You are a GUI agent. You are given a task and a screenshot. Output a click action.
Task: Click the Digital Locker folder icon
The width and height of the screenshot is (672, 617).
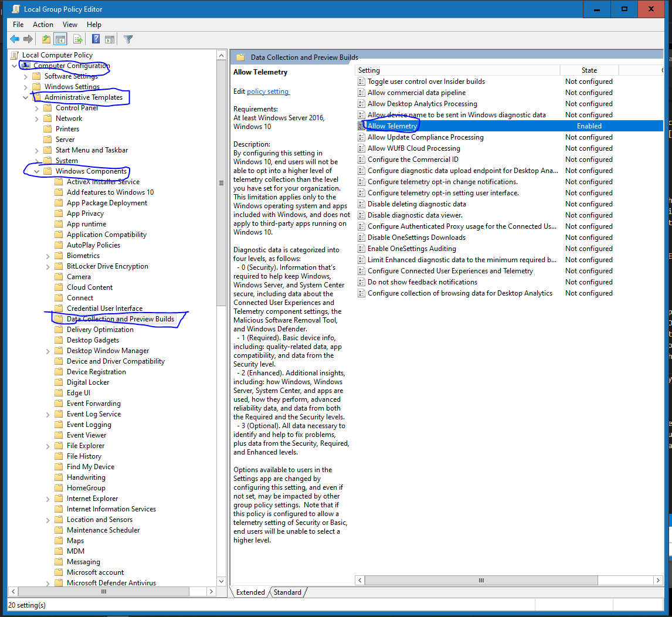point(59,382)
